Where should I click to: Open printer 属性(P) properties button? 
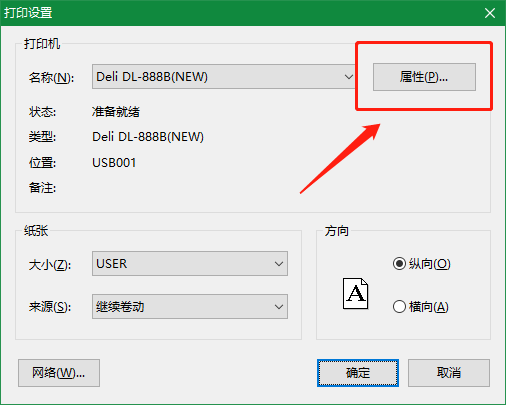click(424, 77)
